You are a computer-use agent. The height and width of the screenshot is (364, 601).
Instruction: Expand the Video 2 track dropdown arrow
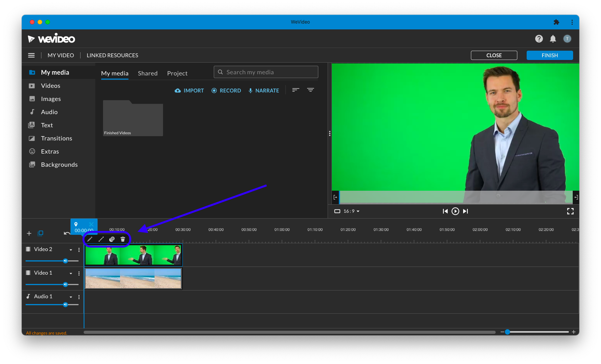pos(71,250)
